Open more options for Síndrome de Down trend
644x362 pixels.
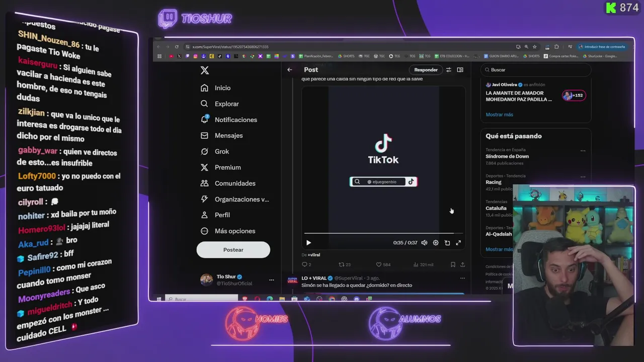pos(583,151)
